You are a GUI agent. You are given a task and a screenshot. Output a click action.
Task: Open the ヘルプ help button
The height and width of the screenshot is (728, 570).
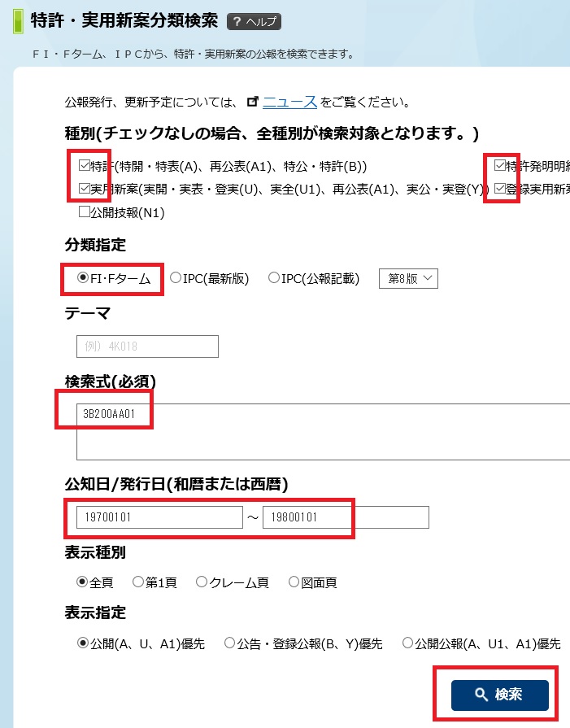254,21
